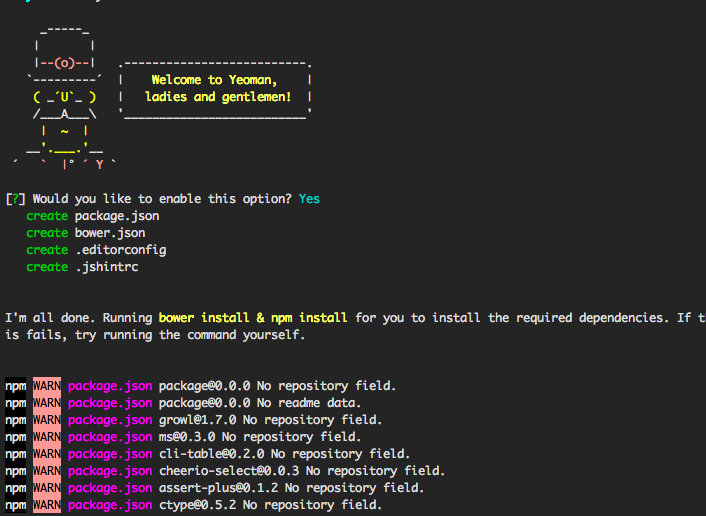Click the first WARN badge in npm output
This screenshot has height=516, width=706.
pos(47,386)
